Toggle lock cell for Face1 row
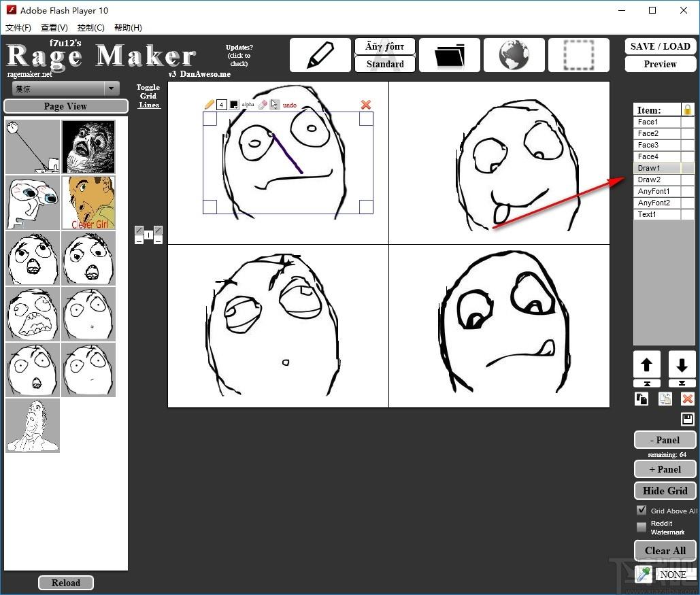700x595 pixels. (x=688, y=122)
